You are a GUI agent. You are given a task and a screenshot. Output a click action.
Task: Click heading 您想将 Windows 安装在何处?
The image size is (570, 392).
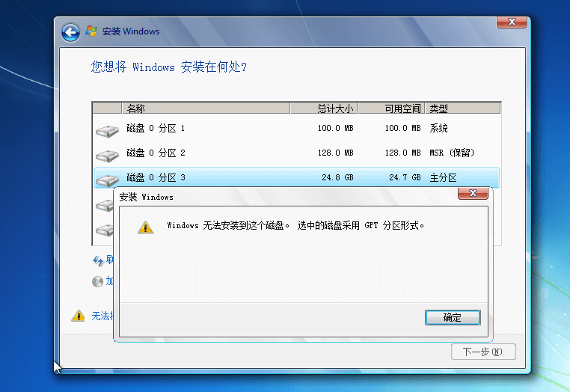pos(169,67)
